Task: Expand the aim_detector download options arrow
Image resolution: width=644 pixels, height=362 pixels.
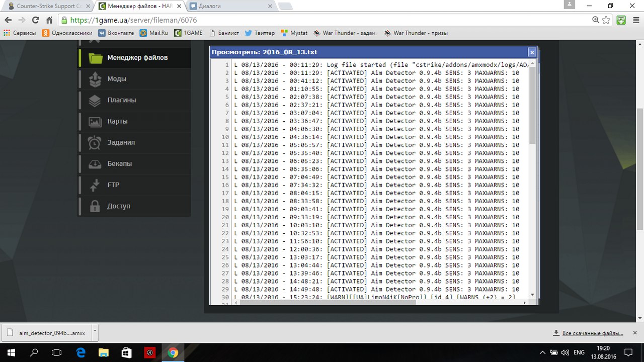Action: (x=95, y=333)
